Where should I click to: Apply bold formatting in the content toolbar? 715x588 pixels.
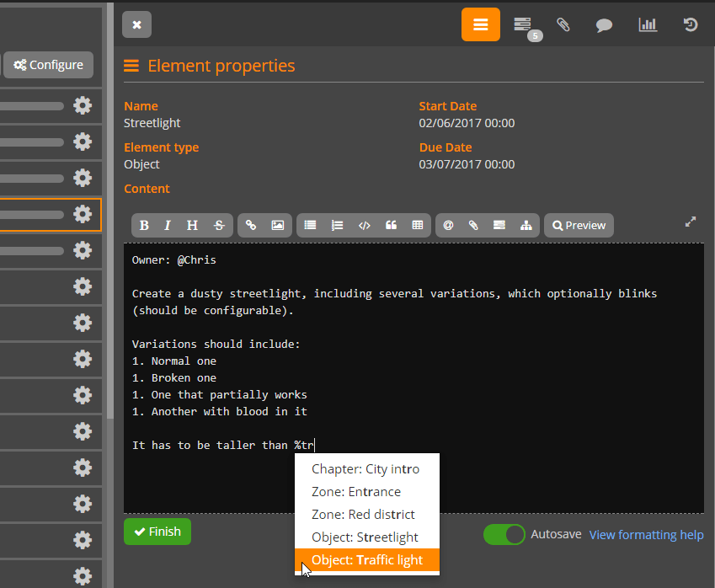pos(144,226)
